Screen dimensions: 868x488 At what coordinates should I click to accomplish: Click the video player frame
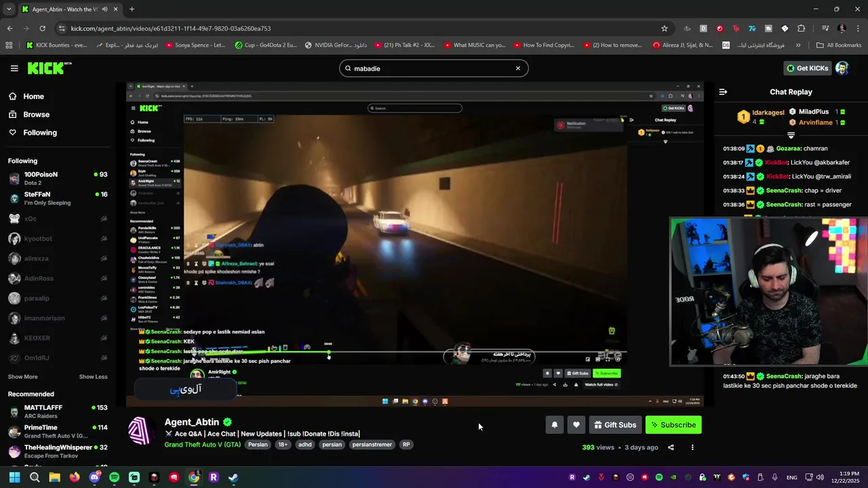pyautogui.click(x=415, y=245)
